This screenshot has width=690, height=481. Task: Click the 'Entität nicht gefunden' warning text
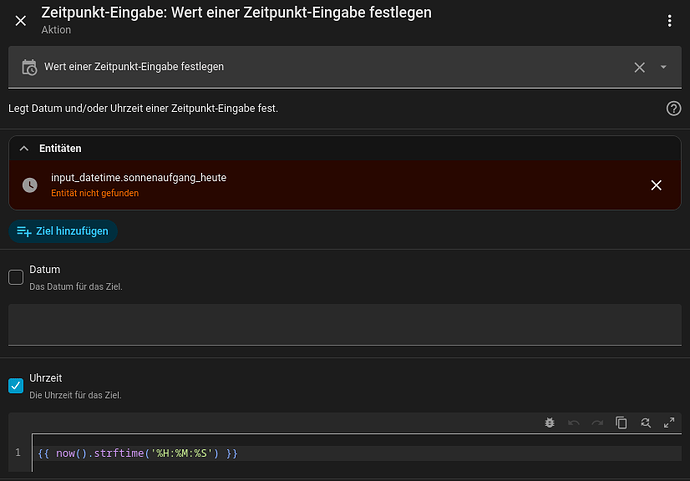pyautogui.click(x=95, y=193)
